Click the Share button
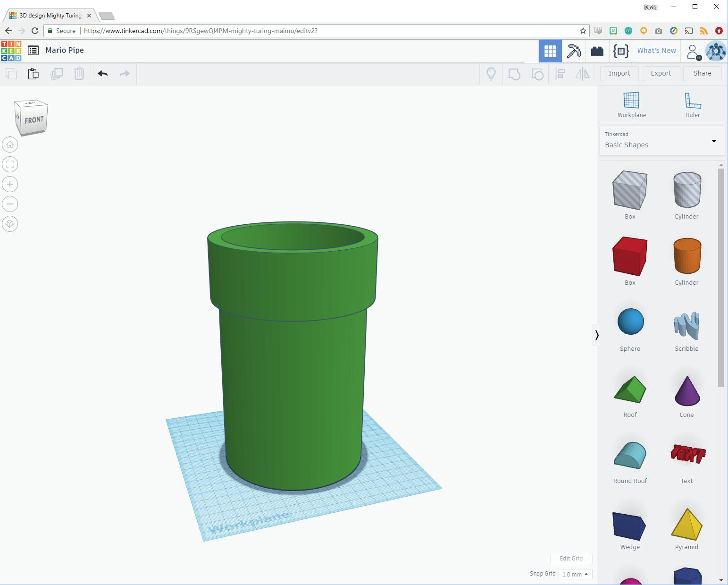728x585 pixels. [x=702, y=73]
